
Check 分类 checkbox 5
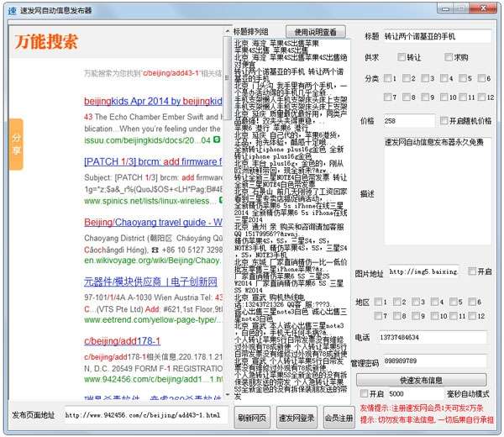click(x=463, y=78)
